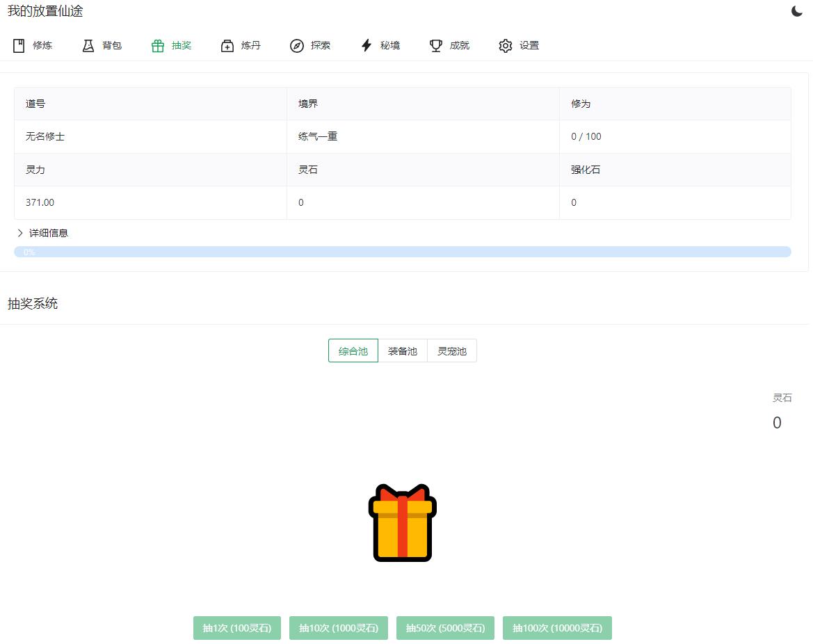Viewport: 813px width, 644px height.
Task: Click the 我的放置仙途 title
Action: coord(45,11)
